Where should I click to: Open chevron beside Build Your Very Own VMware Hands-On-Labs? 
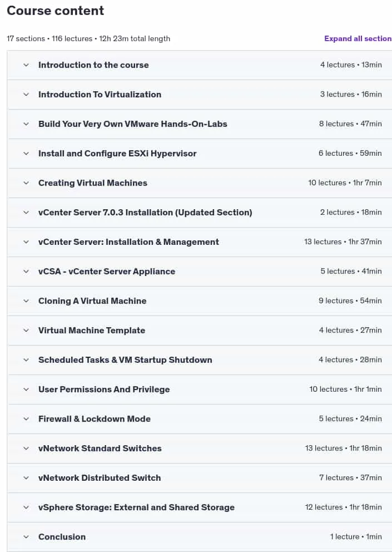pyautogui.click(x=26, y=124)
